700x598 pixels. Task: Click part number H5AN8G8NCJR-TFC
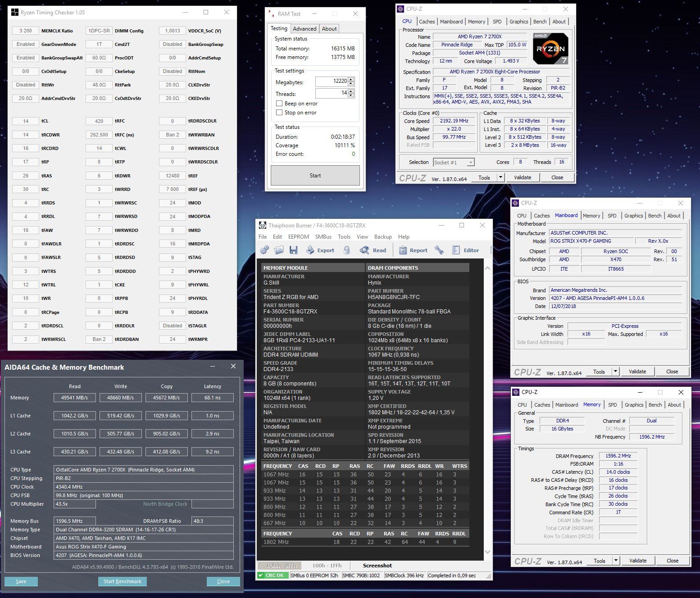(x=394, y=297)
